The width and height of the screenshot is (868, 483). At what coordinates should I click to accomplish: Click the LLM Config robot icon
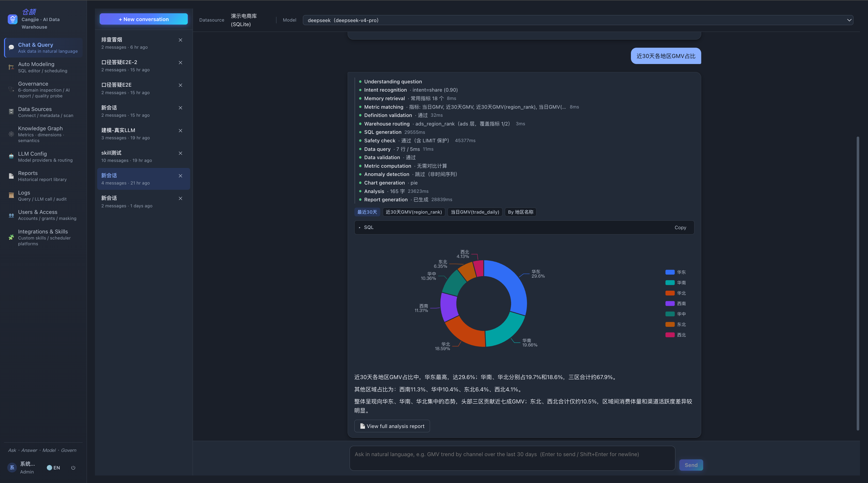click(x=11, y=157)
